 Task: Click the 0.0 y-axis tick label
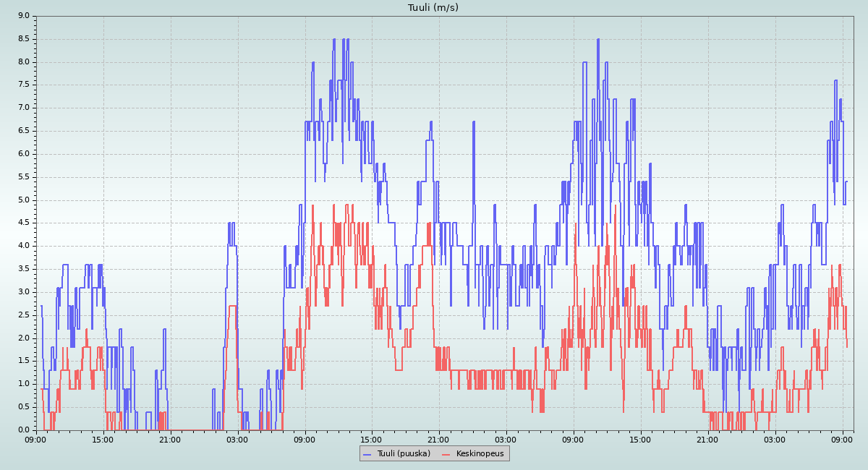[x=23, y=430]
